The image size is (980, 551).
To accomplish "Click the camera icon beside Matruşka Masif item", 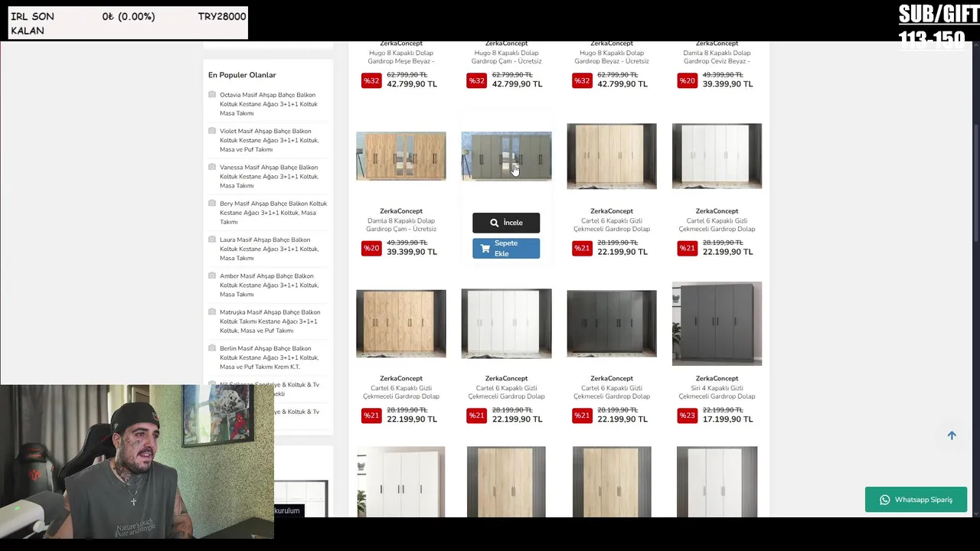I will 212,311.
